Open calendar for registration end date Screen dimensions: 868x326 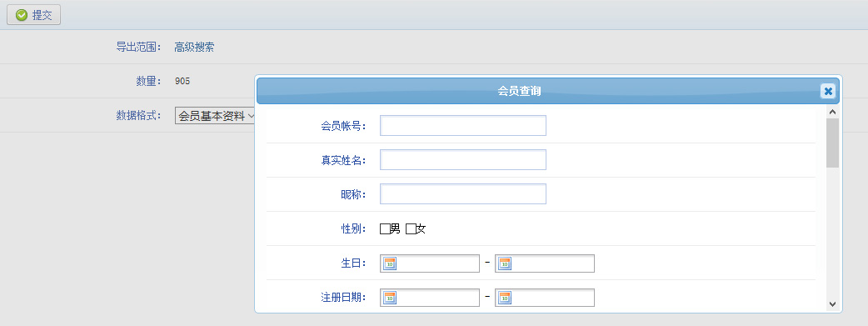pos(505,298)
